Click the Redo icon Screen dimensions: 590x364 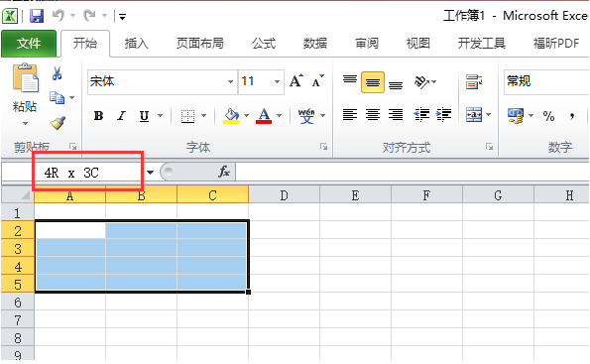pos(90,16)
